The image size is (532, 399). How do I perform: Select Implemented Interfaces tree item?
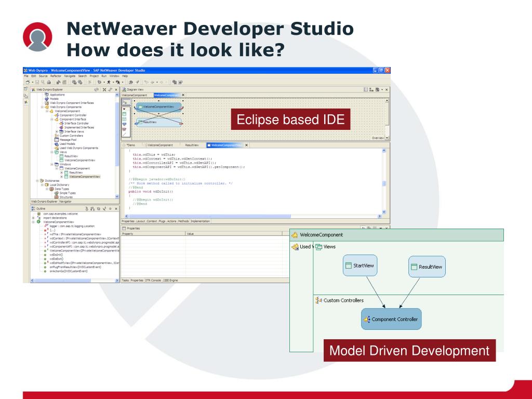point(79,128)
